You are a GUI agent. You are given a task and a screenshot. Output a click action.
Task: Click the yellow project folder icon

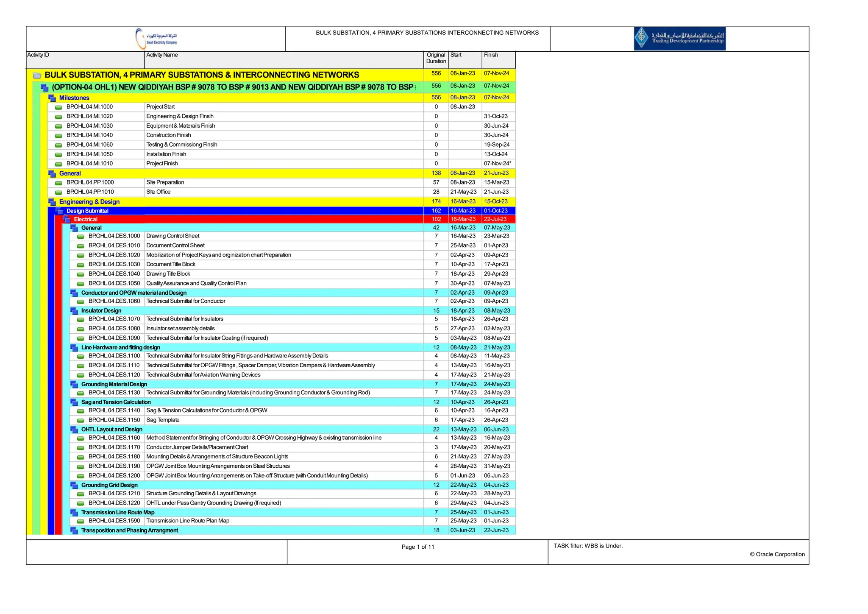37,75
